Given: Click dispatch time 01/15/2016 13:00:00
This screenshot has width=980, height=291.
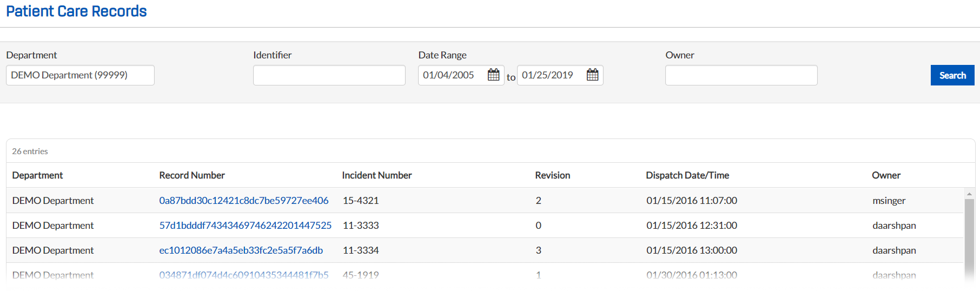Looking at the screenshot, I should 692,250.
